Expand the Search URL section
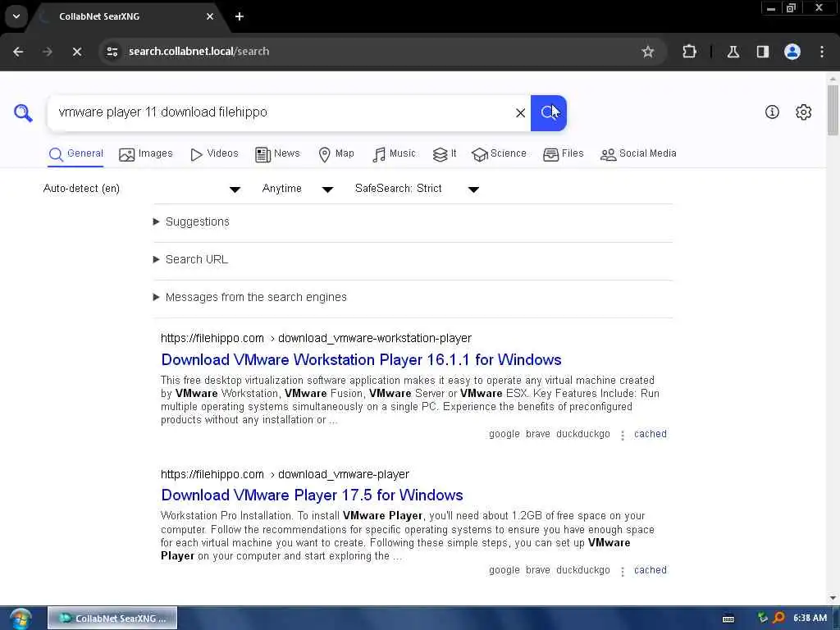The height and width of the screenshot is (630, 840). point(190,260)
